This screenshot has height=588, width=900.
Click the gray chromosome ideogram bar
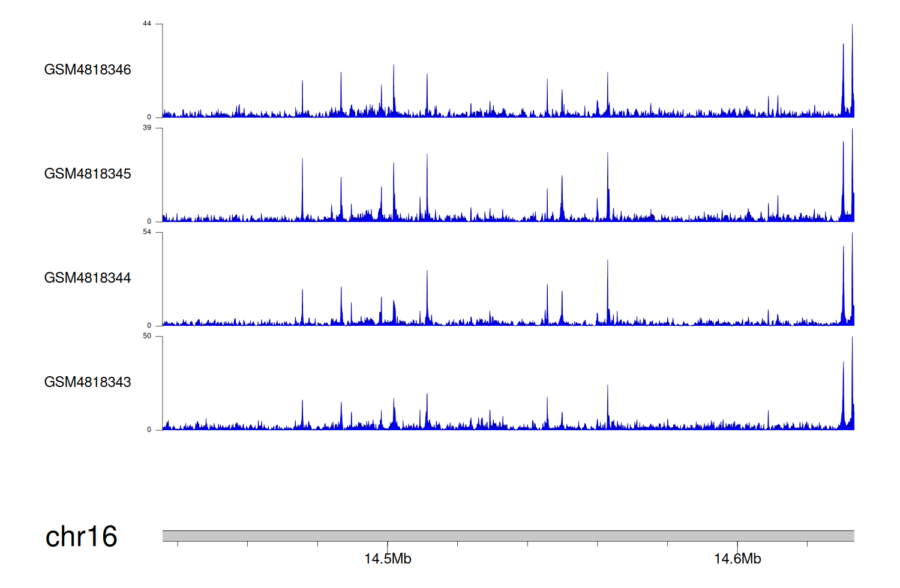click(508, 535)
